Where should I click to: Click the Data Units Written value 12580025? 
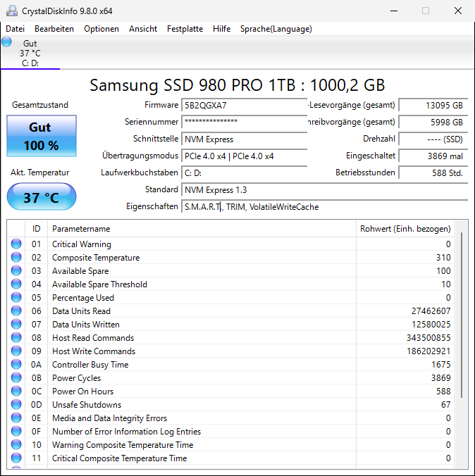click(431, 325)
